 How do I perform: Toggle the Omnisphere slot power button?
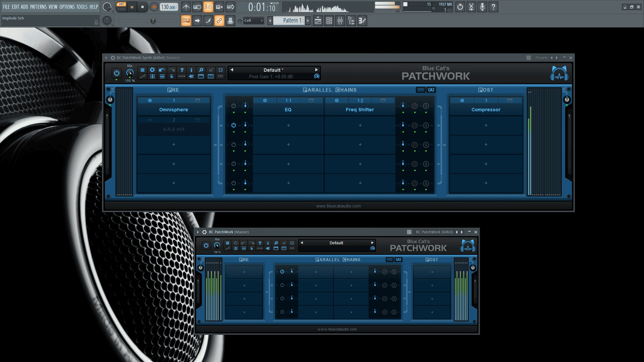click(150, 101)
